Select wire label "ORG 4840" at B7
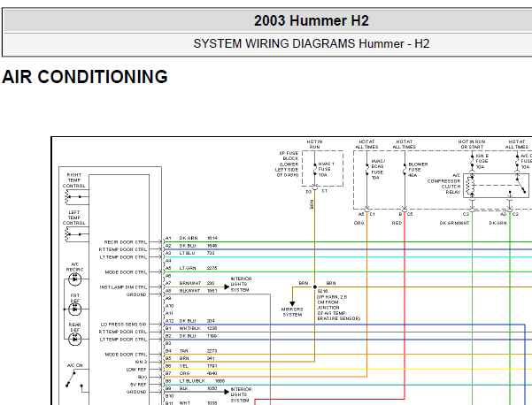The width and height of the screenshot is (532, 405). (x=198, y=373)
